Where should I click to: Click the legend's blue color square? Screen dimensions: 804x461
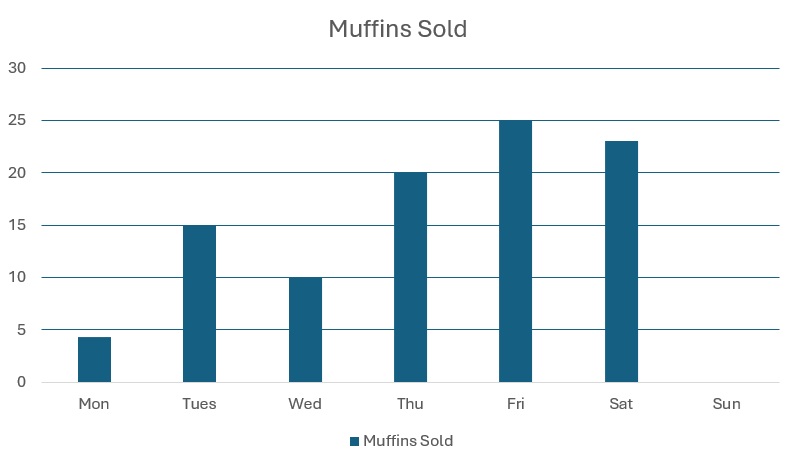coord(354,441)
